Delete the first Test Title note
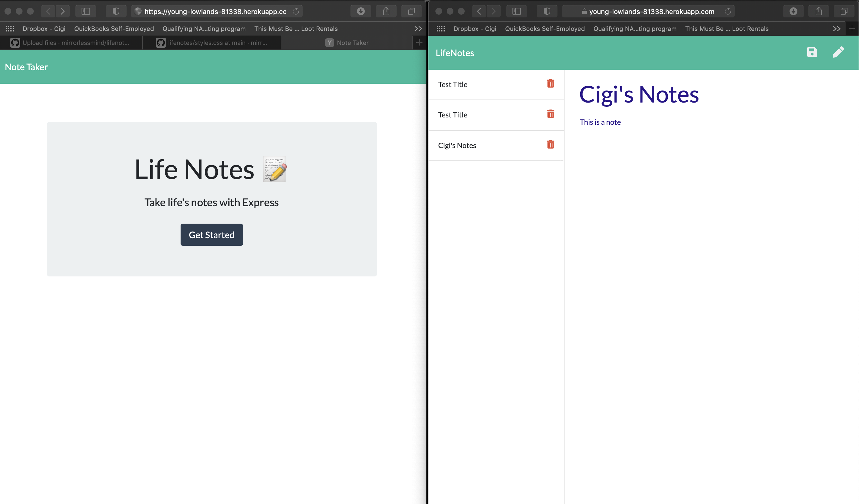The image size is (859, 504). (550, 83)
